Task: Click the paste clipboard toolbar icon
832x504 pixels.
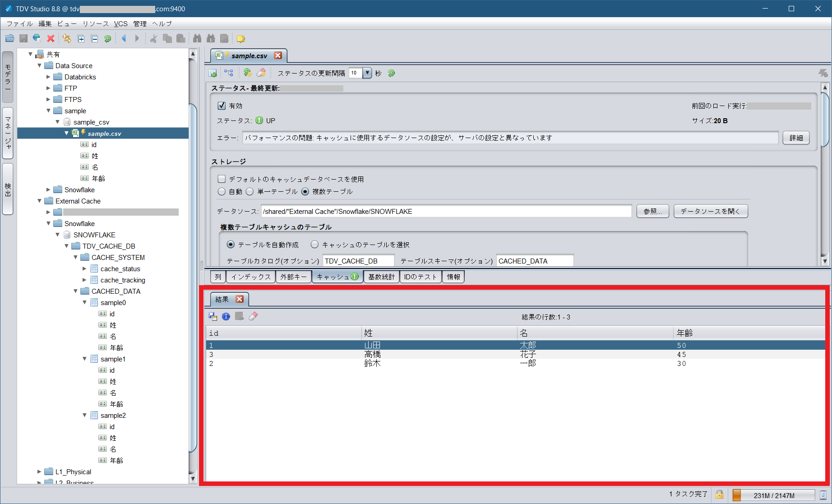Action: [180, 39]
